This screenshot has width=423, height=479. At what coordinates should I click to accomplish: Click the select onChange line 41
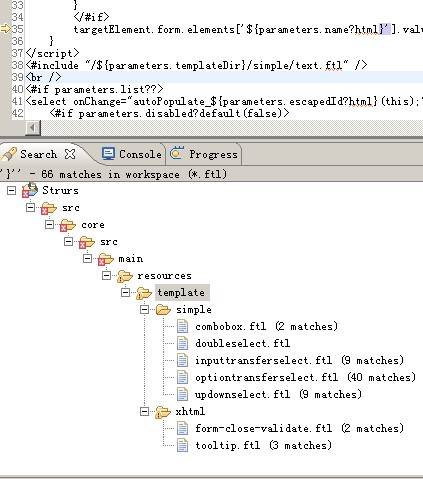pos(224,101)
